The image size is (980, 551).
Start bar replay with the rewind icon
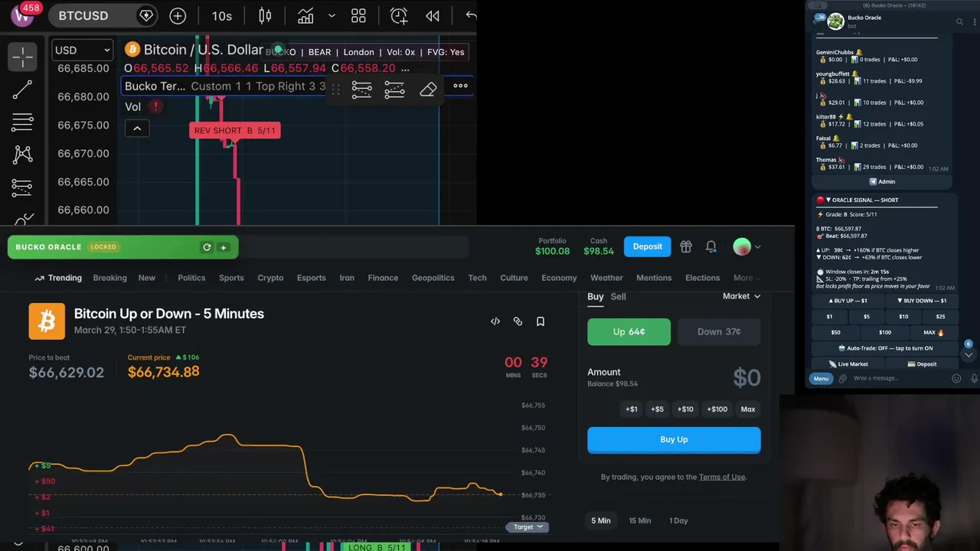pos(433,15)
